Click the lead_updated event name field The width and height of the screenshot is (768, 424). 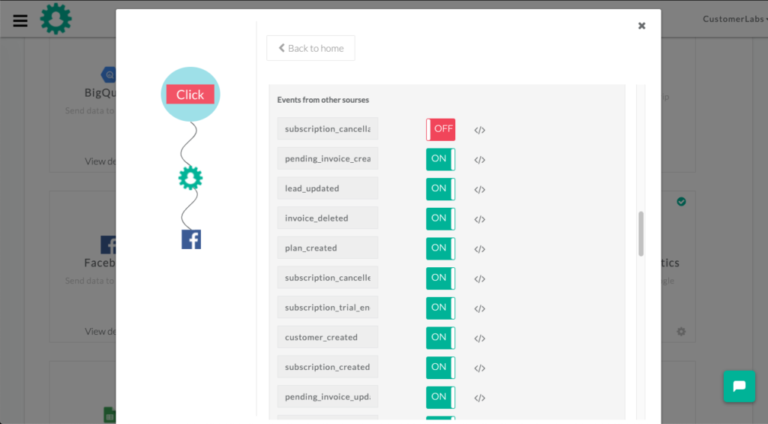tap(328, 188)
